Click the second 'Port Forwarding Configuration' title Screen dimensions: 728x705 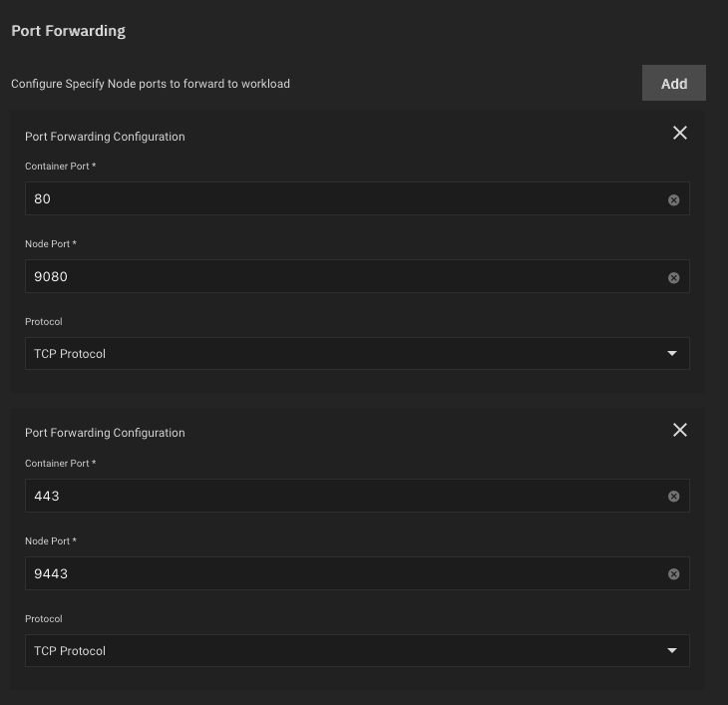point(105,433)
